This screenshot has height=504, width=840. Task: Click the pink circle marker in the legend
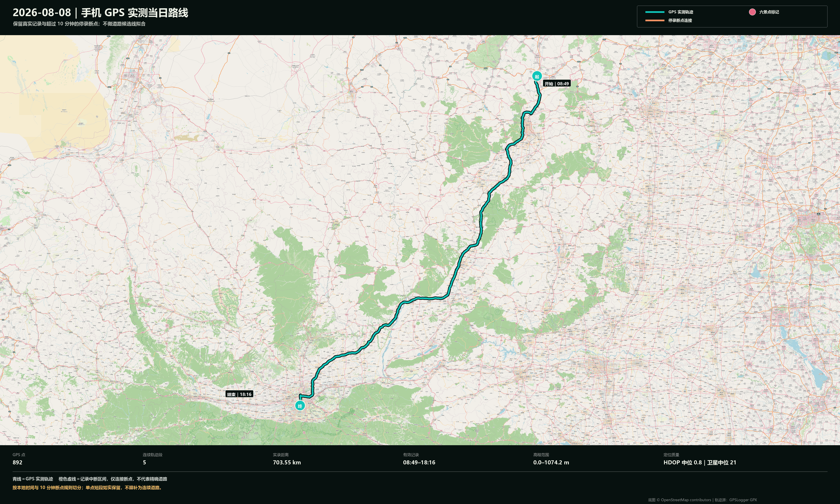click(x=752, y=12)
